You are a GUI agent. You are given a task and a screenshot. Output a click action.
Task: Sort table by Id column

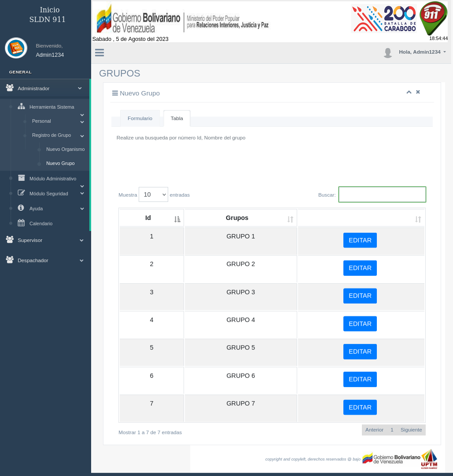click(x=151, y=218)
